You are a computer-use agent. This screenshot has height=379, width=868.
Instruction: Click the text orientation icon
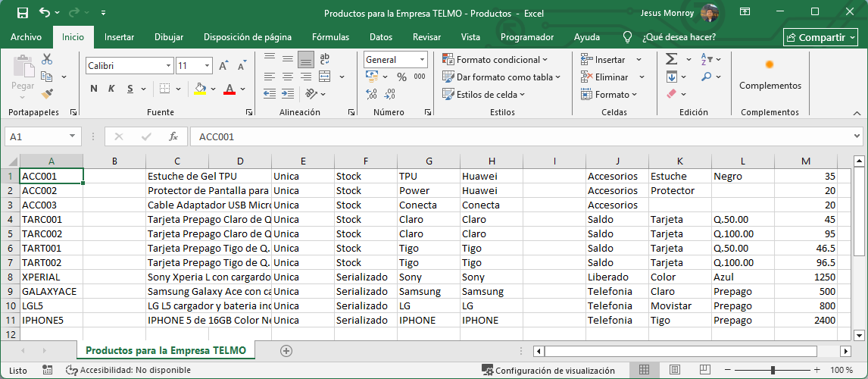(x=311, y=94)
